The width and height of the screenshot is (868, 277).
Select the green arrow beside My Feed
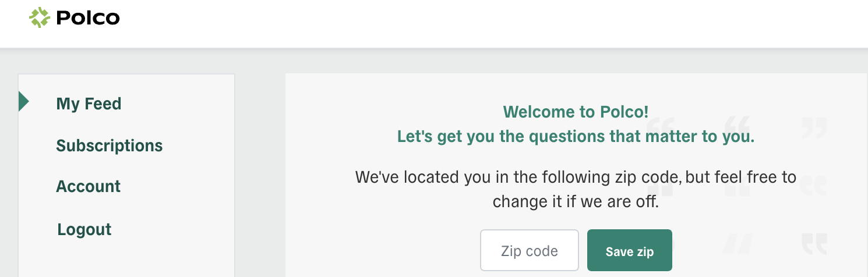point(23,101)
